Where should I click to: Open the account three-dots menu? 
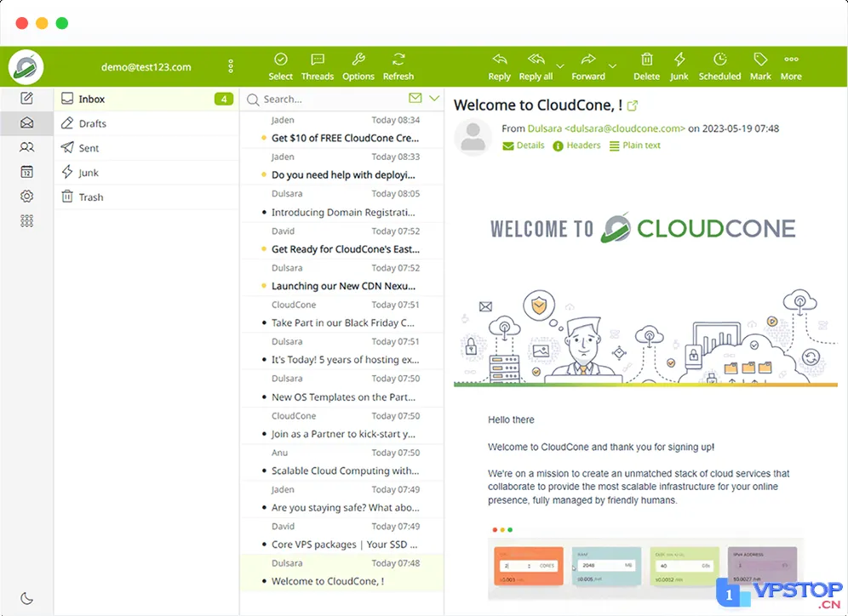(231, 66)
